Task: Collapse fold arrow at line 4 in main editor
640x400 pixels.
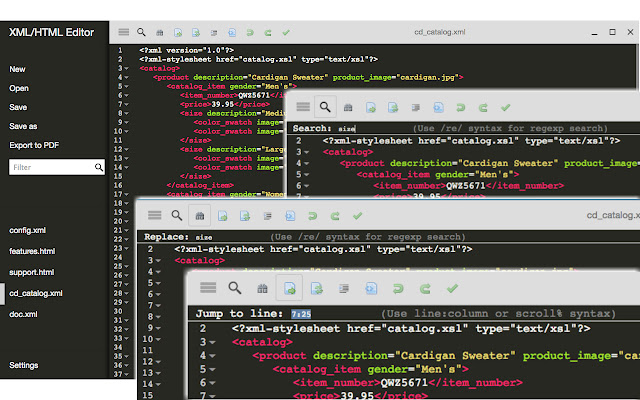Action: pyautogui.click(x=127, y=78)
